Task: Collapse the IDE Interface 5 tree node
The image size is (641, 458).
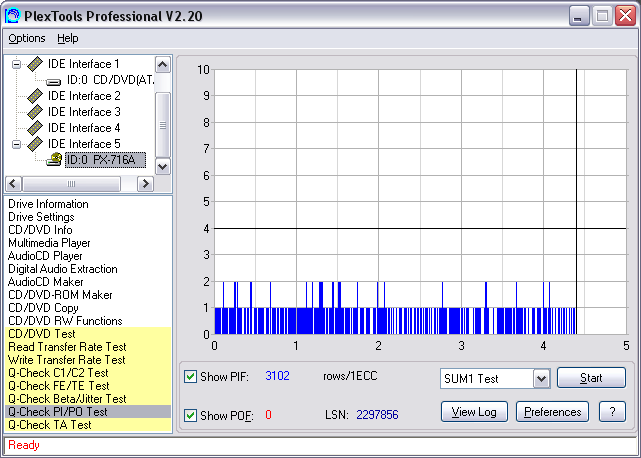Action: point(16,144)
